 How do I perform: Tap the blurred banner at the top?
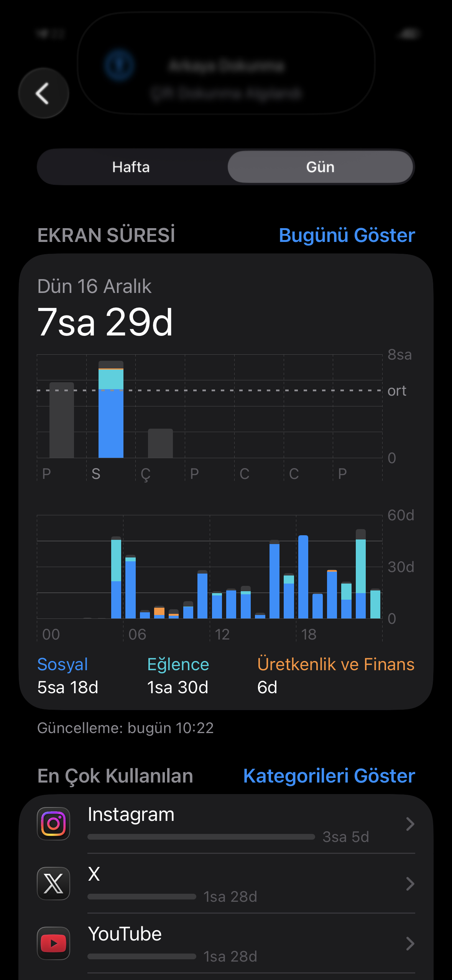[226, 63]
